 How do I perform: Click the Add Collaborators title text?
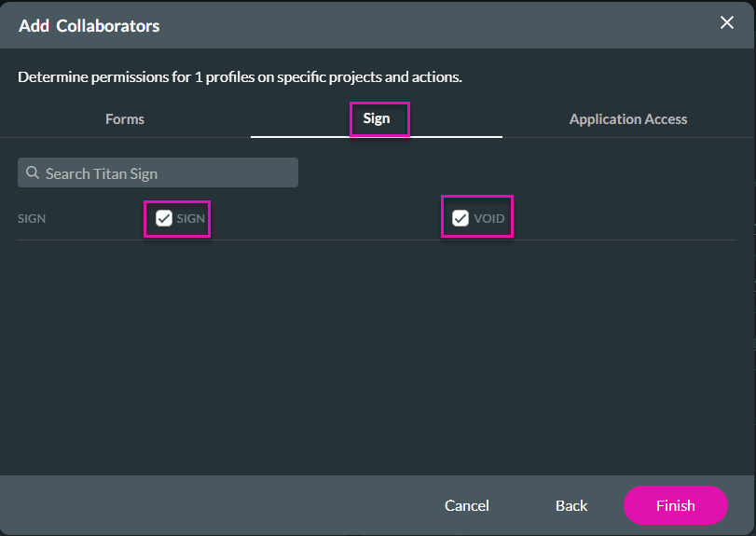[89, 26]
